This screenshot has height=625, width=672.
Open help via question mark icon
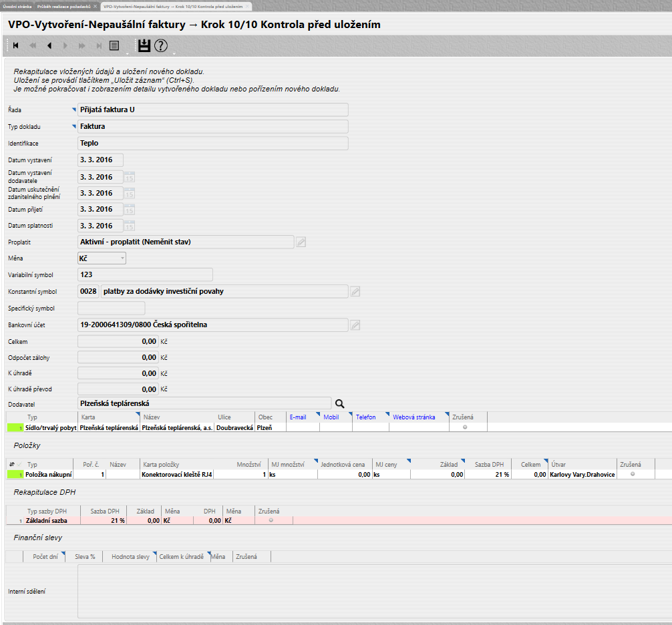coord(161,46)
